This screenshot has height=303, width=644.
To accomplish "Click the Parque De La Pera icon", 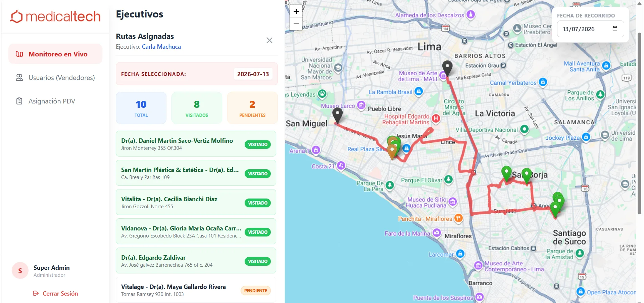I will click(x=390, y=185).
